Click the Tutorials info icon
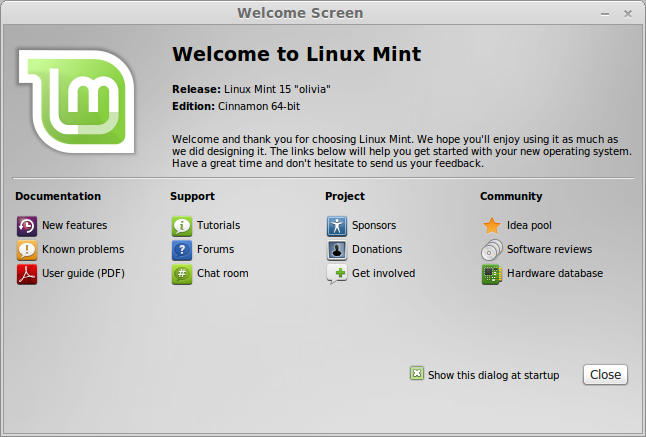This screenshot has height=437, width=646. coord(181,226)
